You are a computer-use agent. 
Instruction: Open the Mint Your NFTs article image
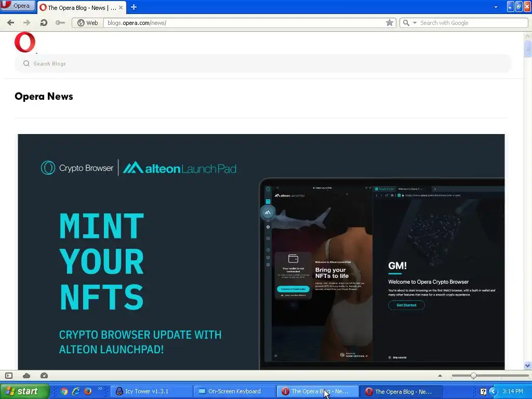pyautogui.click(x=261, y=252)
